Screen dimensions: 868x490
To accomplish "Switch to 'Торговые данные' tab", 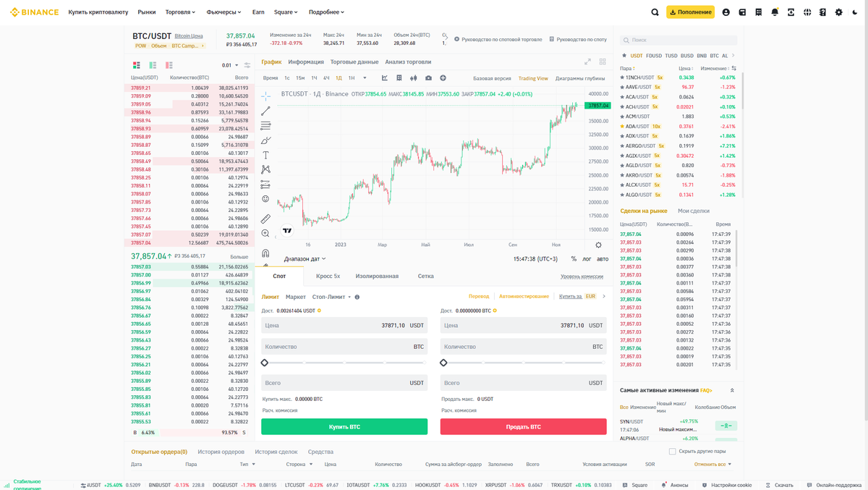I will point(354,62).
